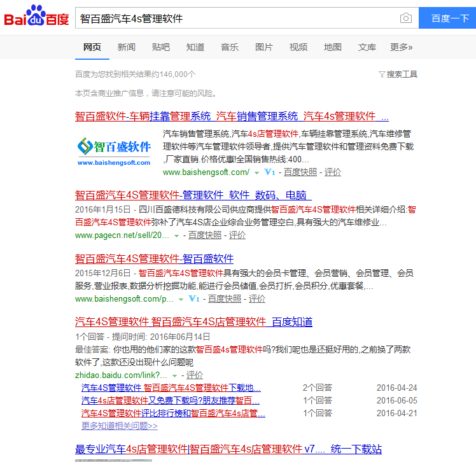Open camera image search icon

click(405, 18)
